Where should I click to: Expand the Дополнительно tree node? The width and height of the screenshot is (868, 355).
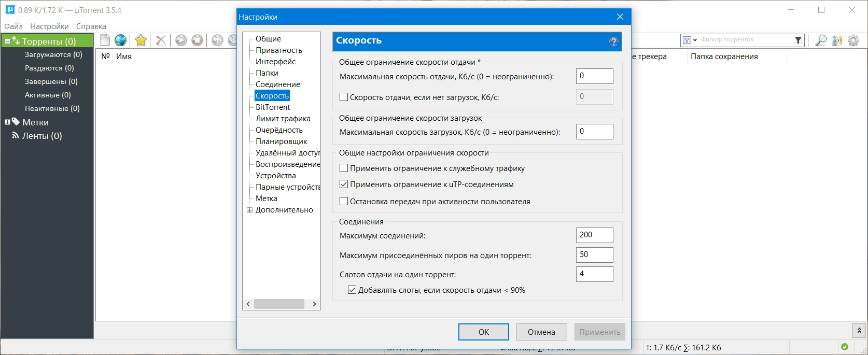pyautogui.click(x=250, y=210)
